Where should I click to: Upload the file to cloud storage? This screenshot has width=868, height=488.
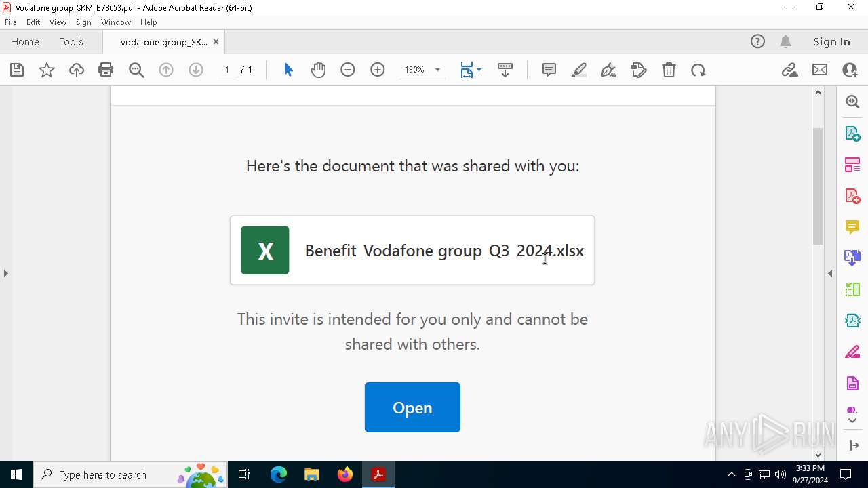pyautogui.click(x=77, y=70)
